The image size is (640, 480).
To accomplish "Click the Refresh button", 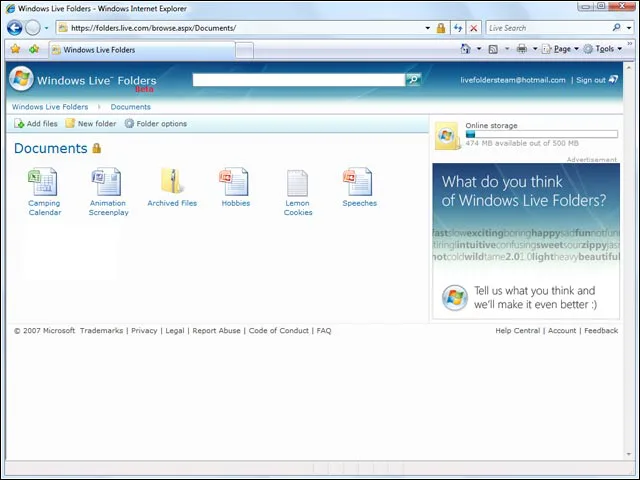I will coord(458,28).
